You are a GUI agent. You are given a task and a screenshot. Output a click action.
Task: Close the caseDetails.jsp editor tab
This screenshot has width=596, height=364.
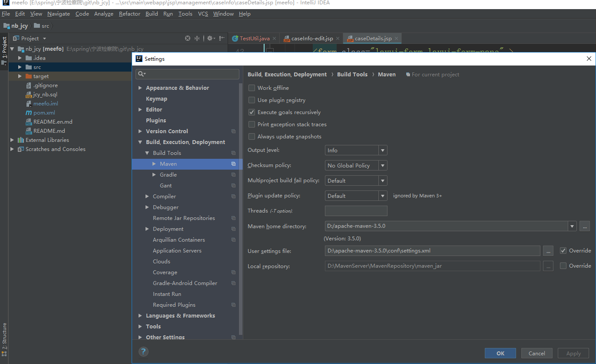[x=396, y=39]
